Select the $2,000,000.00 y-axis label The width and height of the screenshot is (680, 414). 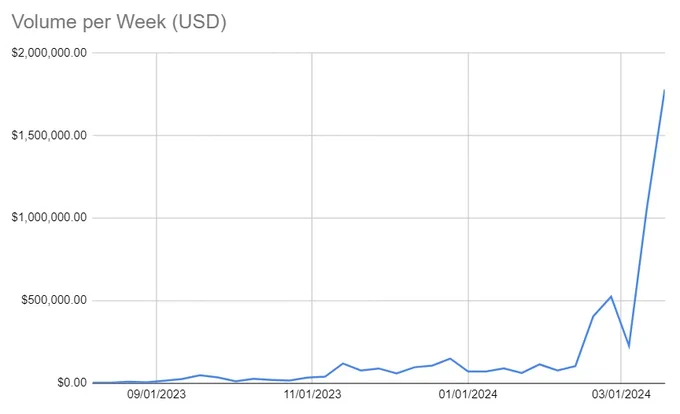tap(49, 53)
